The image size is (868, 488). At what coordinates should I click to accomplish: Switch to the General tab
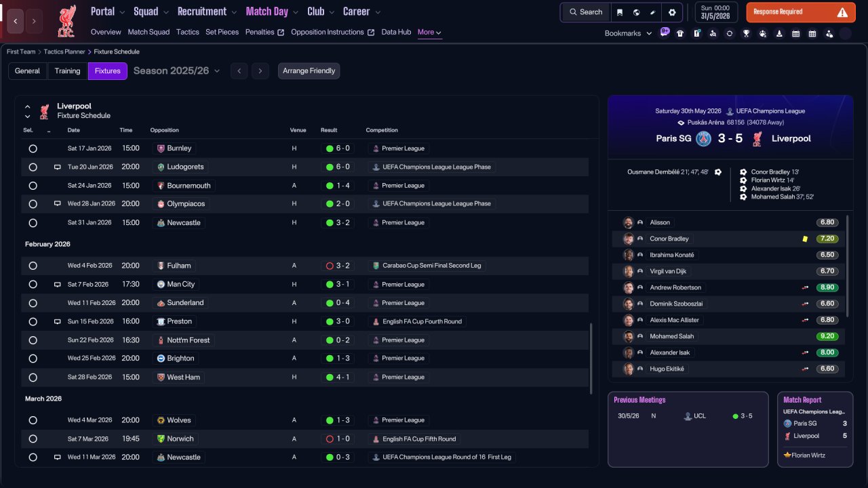pyautogui.click(x=27, y=71)
